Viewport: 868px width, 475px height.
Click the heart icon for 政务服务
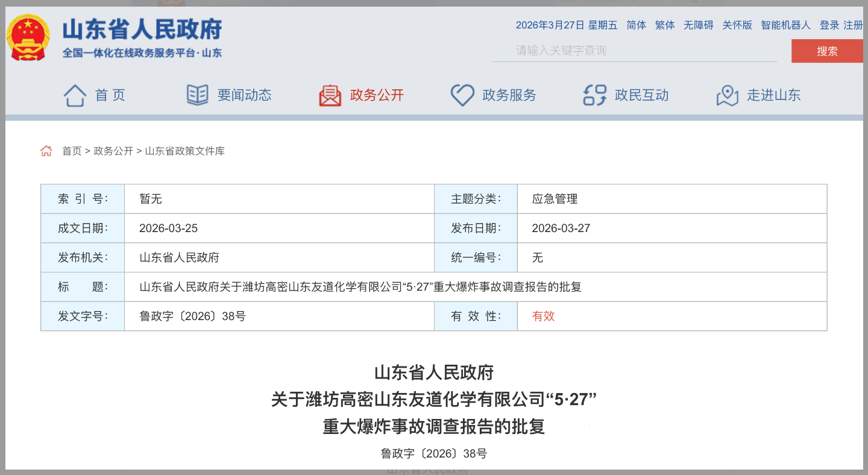pyautogui.click(x=462, y=95)
